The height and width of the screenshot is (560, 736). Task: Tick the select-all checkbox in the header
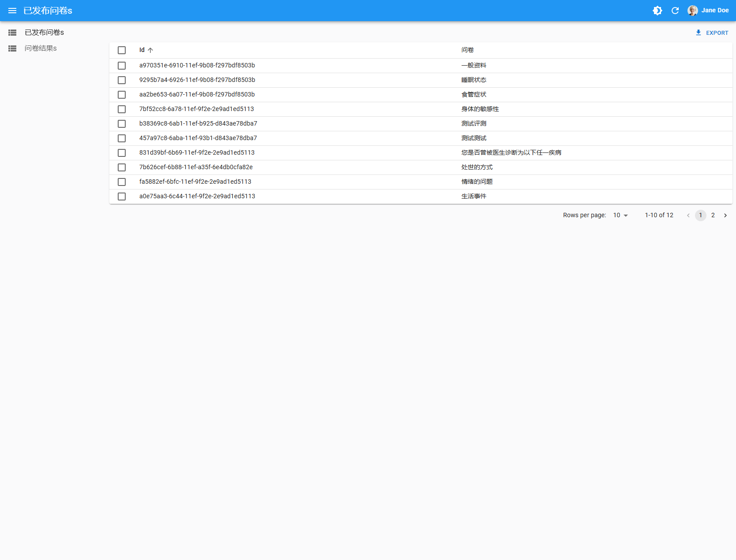[122, 50]
